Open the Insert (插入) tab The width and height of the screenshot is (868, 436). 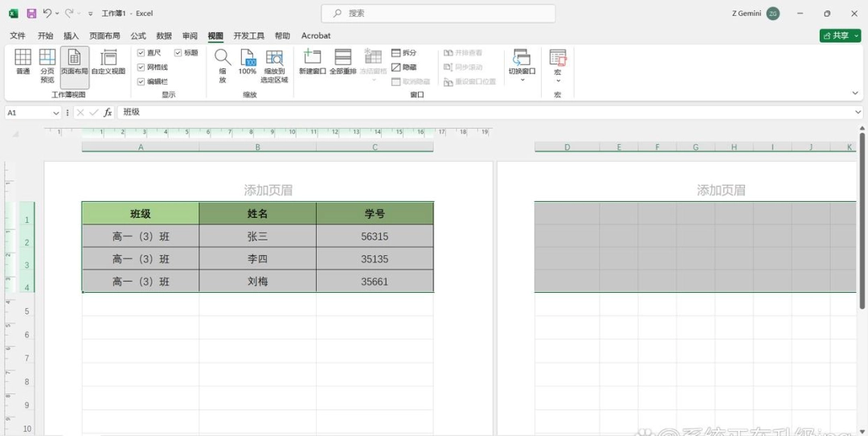tap(72, 35)
